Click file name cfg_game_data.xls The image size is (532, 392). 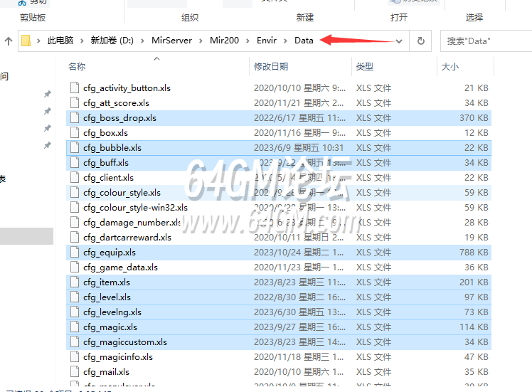tap(120, 267)
